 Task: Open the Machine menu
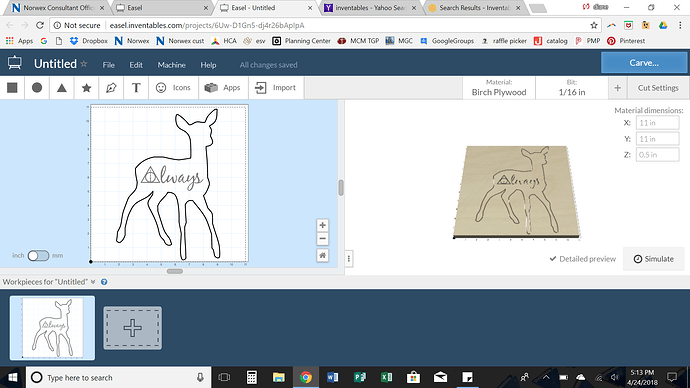point(172,65)
